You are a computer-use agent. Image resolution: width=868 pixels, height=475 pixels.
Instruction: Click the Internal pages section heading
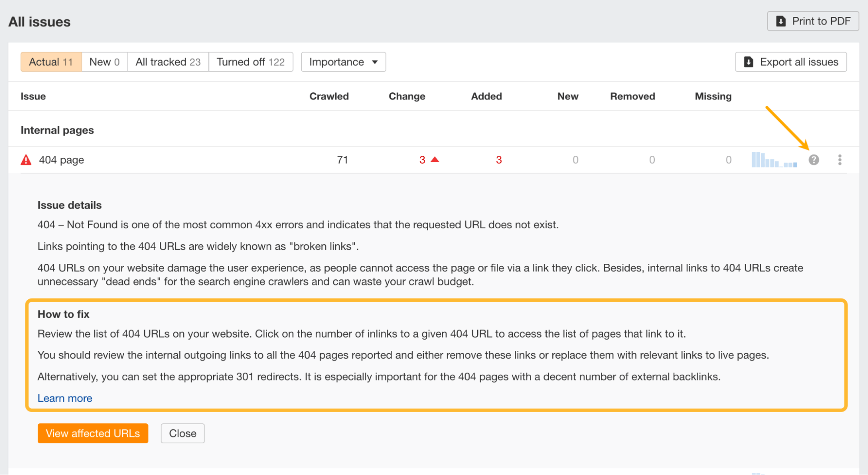pyautogui.click(x=57, y=130)
